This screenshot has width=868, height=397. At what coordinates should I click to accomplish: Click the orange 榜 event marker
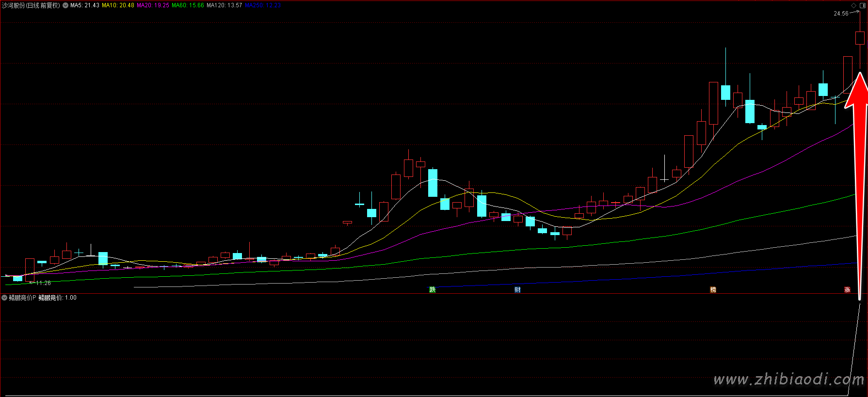tap(713, 290)
